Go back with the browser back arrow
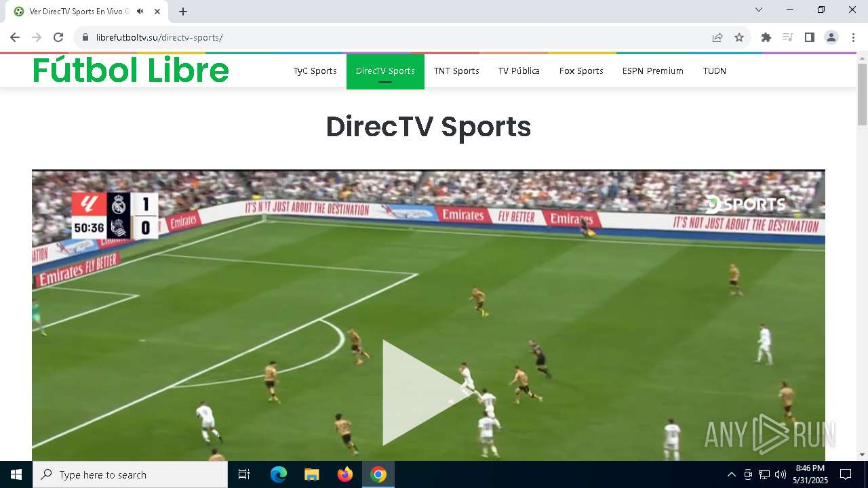The height and width of the screenshot is (488, 868). [x=15, y=37]
